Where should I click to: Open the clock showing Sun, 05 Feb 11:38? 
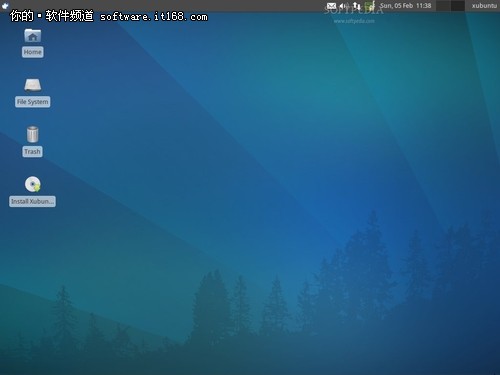click(406, 6)
